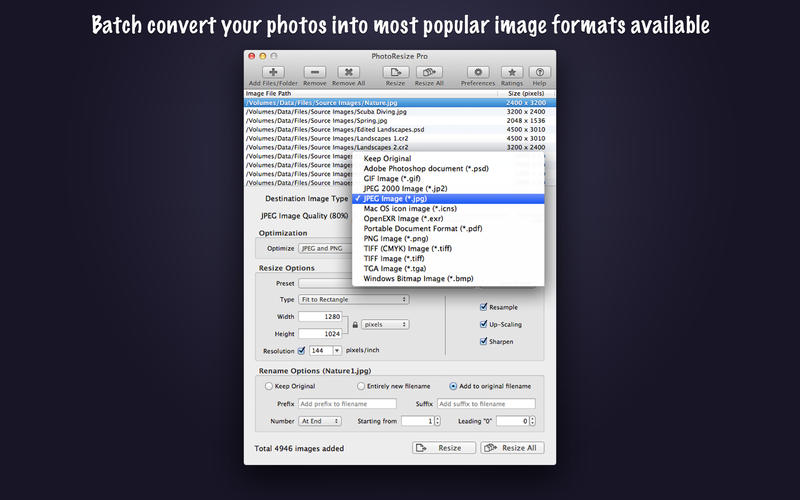Select the Keep Original radio button
This screenshot has height=500, width=800.
(x=269, y=386)
